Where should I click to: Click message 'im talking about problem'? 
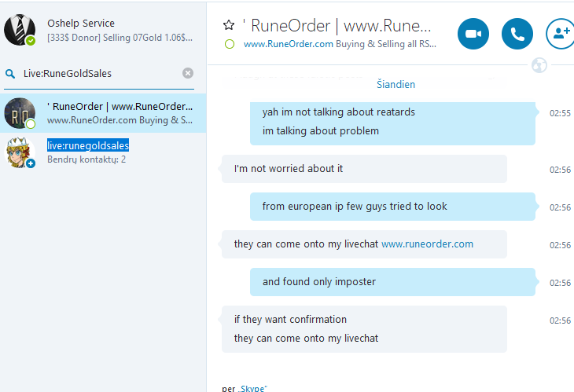point(321,131)
